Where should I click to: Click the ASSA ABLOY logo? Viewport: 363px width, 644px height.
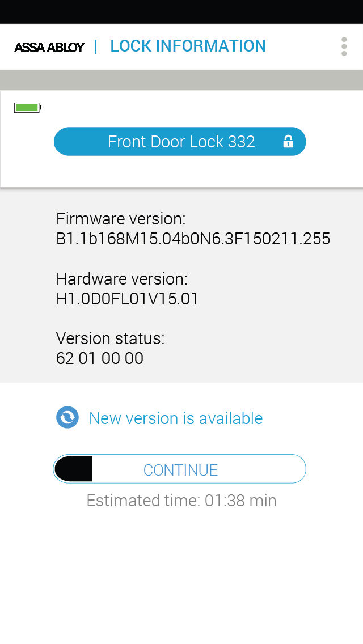coord(49,47)
